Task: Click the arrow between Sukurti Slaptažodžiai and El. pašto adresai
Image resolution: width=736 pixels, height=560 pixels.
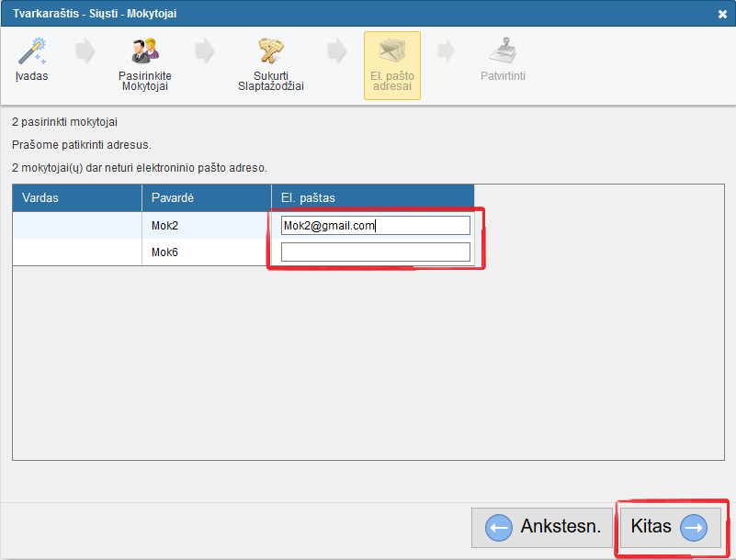Action: (x=338, y=51)
